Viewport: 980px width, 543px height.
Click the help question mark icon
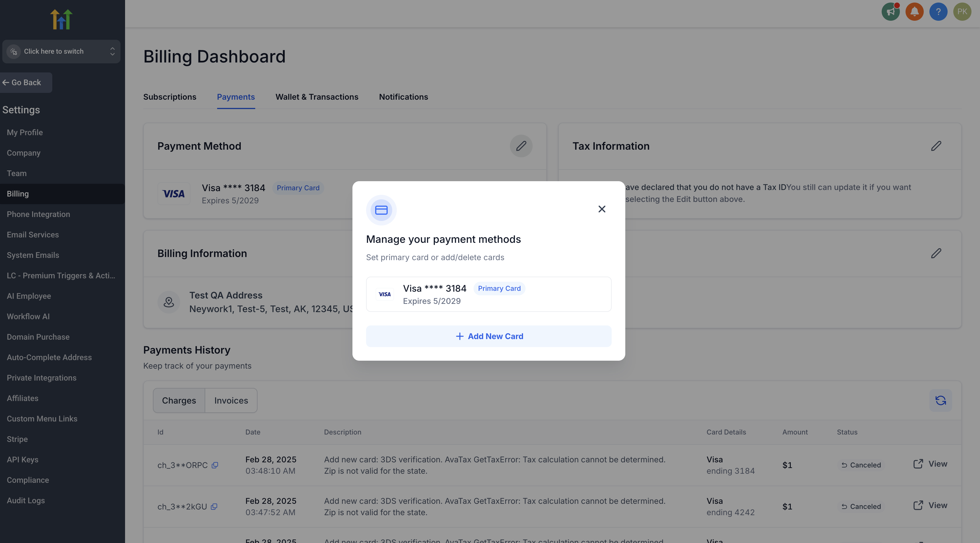(938, 12)
